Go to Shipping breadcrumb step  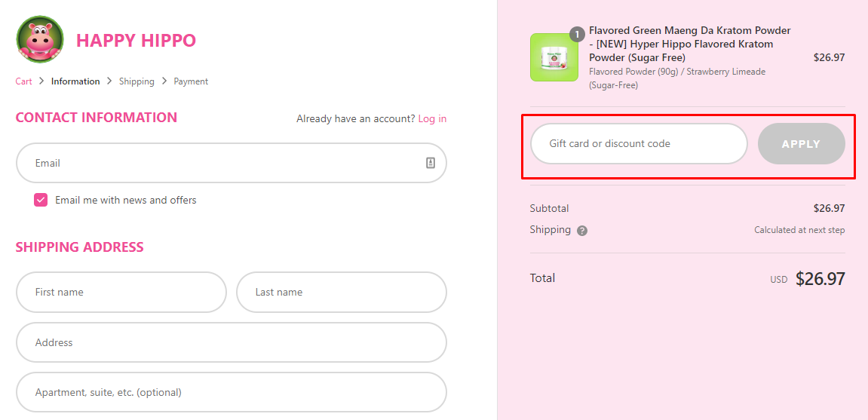coord(136,81)
